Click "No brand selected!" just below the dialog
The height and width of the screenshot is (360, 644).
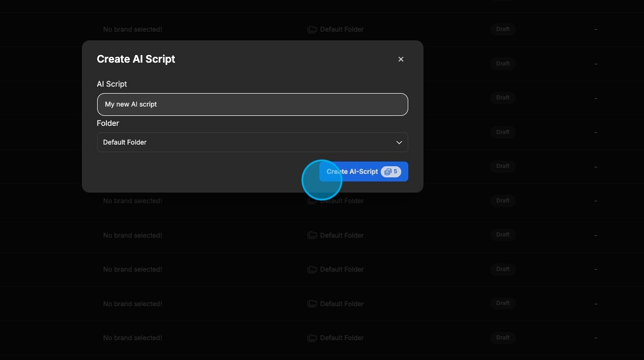[x=132, y=201]
